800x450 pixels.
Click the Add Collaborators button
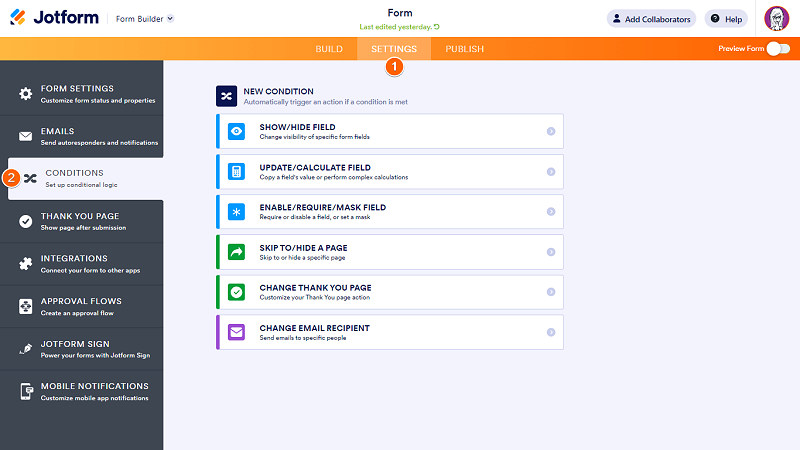coord(651,19)
